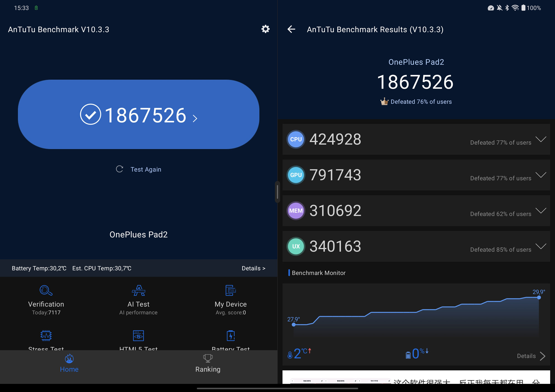
Task: Select the Battery Test icon
Action: tap(231, 335)
